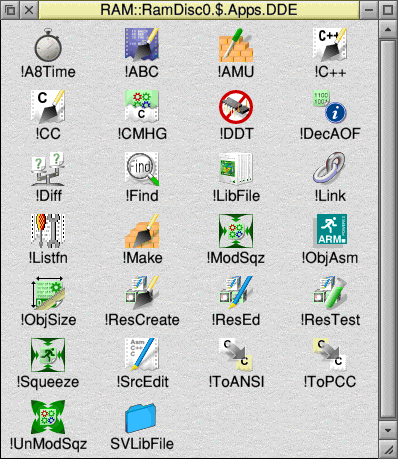Select the !CMHG gears icon

[x=142, y=107]
